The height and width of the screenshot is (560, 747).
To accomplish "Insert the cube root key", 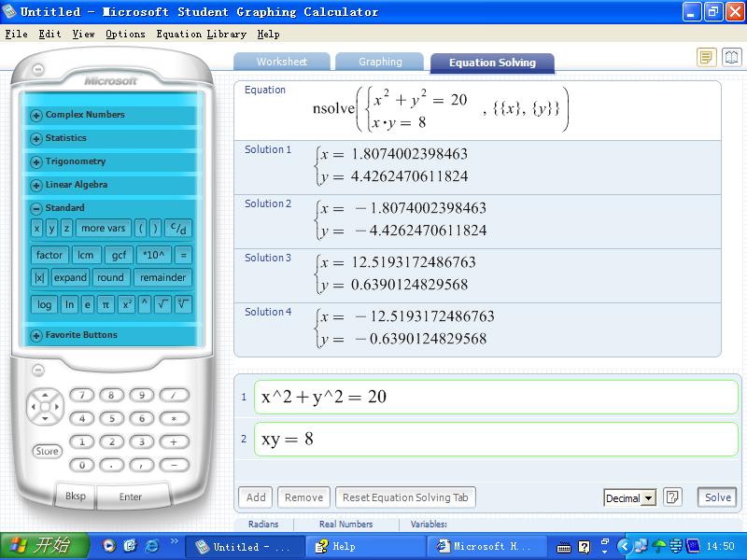I will (x=183, y=305).
